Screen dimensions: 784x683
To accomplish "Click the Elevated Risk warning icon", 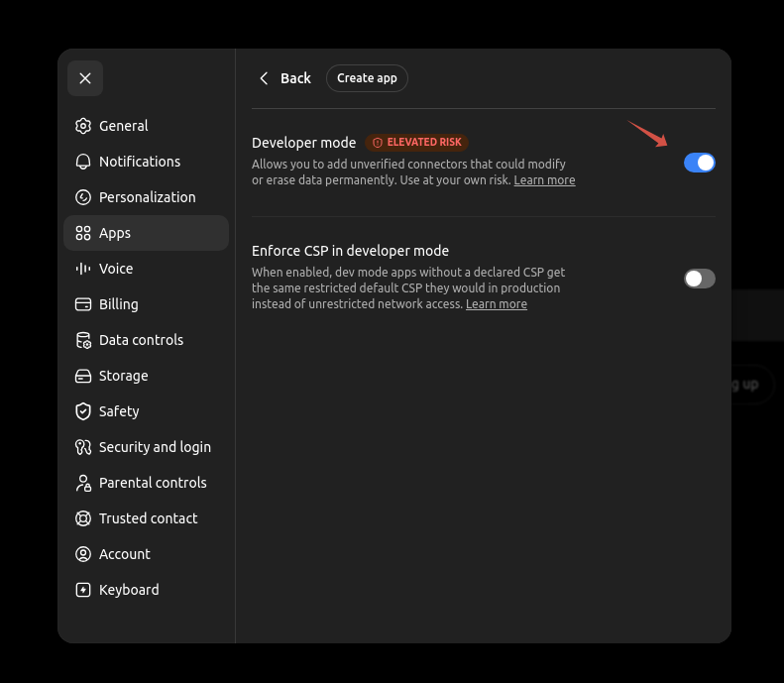I will coord(378,143).
